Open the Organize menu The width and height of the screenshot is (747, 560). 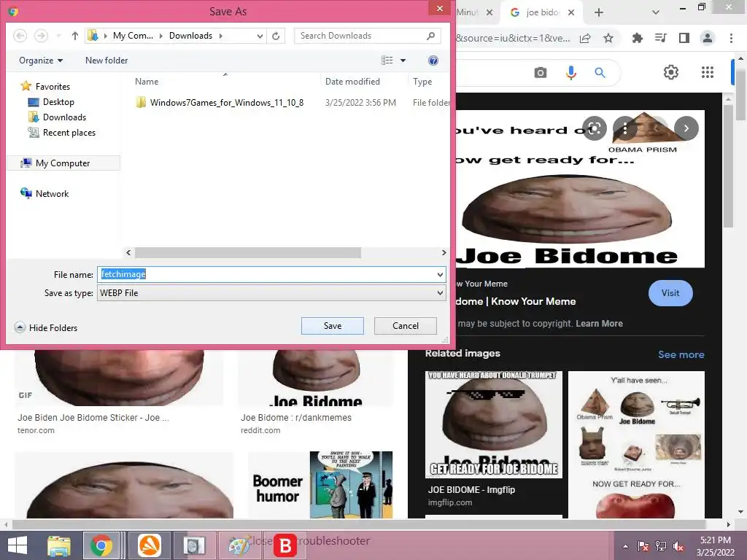coord(41,61)
